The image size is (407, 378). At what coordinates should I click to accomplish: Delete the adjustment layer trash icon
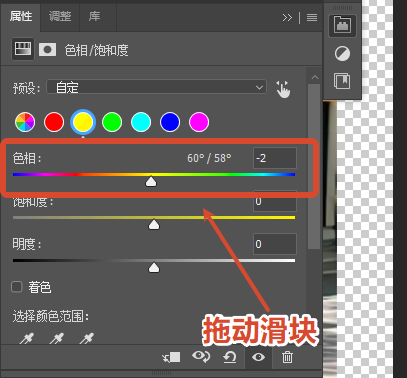(x=287, y=357)
